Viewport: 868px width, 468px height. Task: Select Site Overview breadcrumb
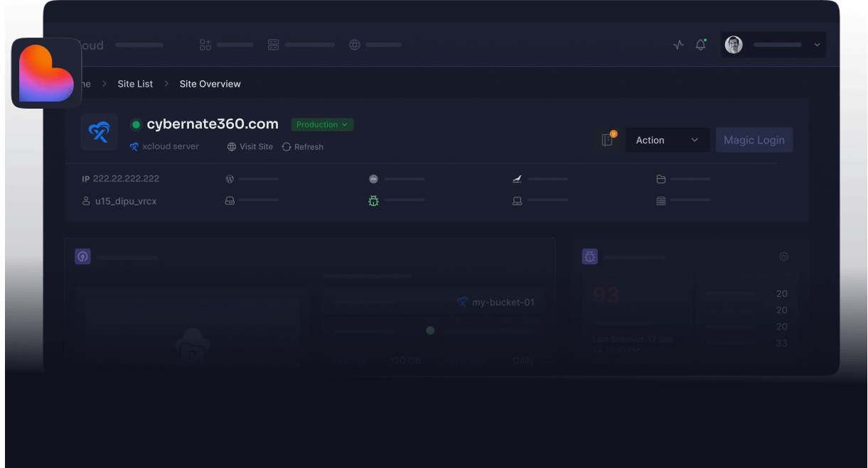pos(210,84)
